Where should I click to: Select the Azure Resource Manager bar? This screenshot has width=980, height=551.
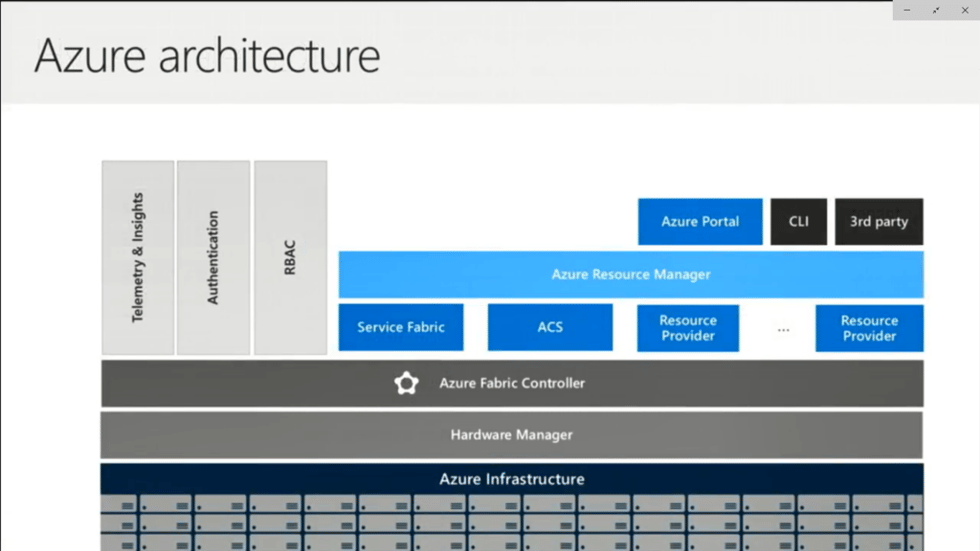click(x=631, y=274)
